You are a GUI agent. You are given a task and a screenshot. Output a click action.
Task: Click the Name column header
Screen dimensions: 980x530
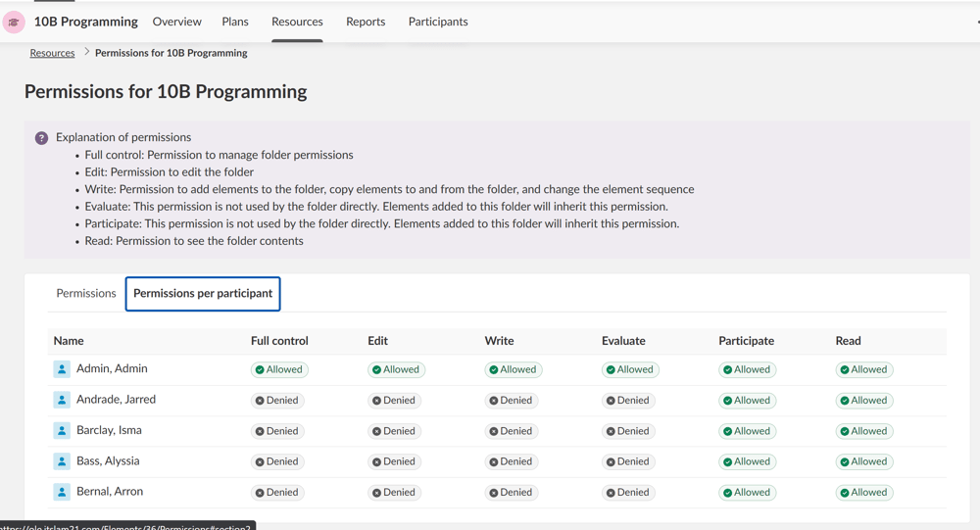pyautogui.click(x=69, y=341)
